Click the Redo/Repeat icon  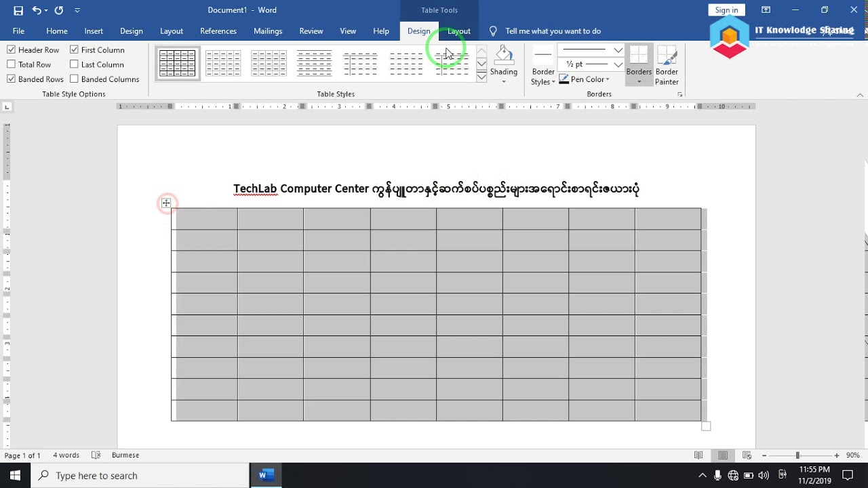pyautogui.click(x=59, y=10)
